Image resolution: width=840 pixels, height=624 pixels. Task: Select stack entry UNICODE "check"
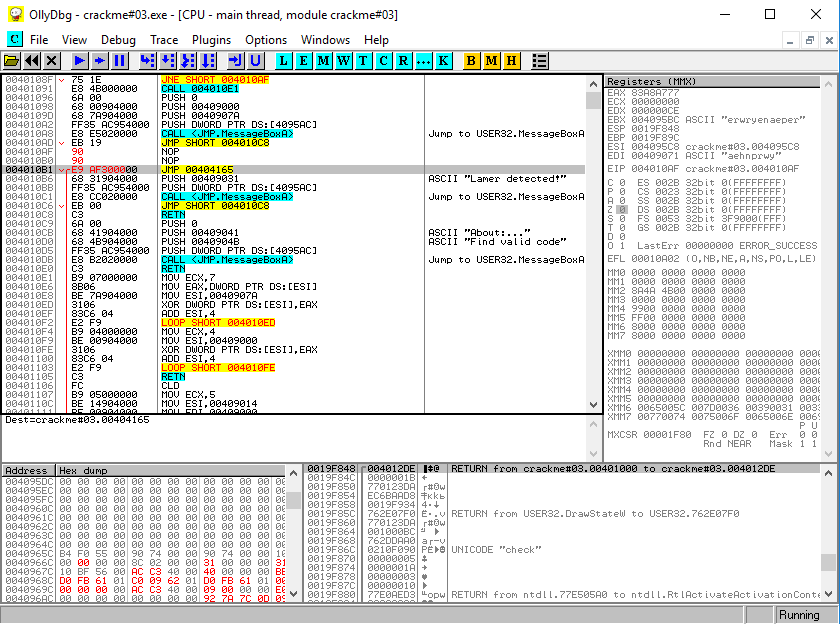pyautogui.click(x=496, y=550)
